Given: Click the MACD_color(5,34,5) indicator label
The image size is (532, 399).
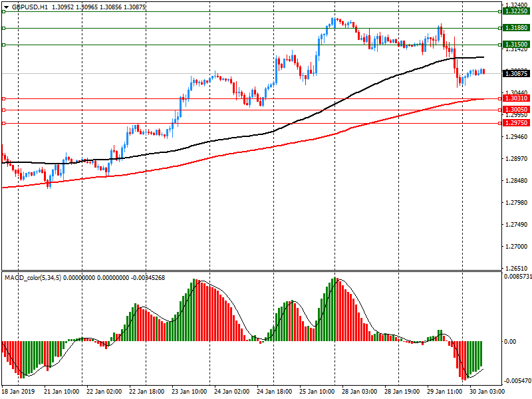Looking at the screenshot, I should pos(33,277).
